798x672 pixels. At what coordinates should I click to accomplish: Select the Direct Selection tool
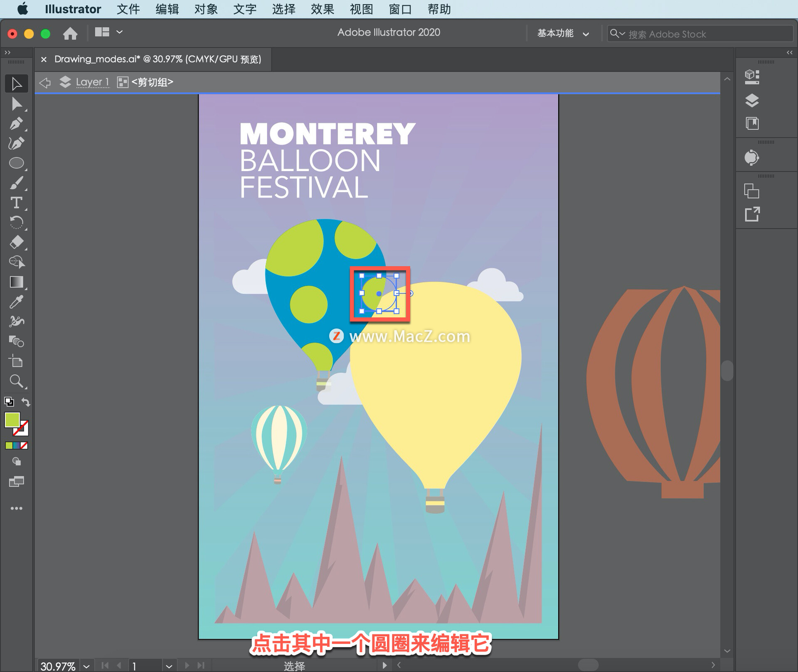click(16, 104)
